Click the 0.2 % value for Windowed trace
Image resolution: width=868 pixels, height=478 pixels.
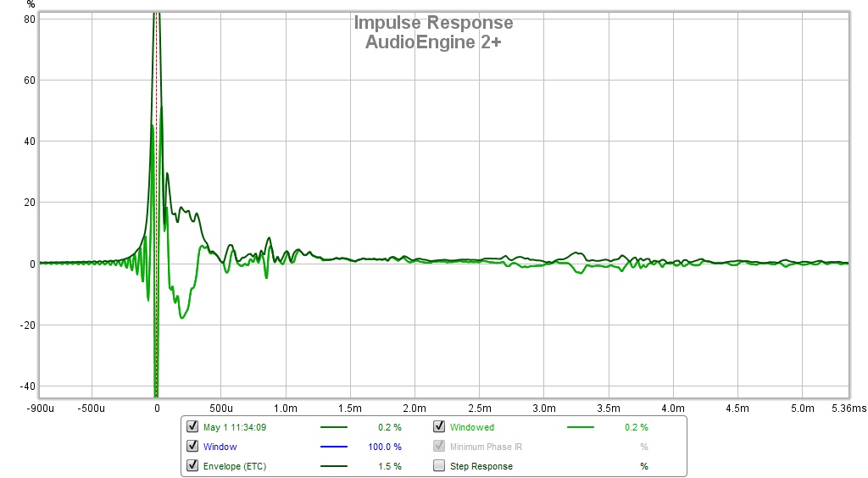click(x=636, y=427)
